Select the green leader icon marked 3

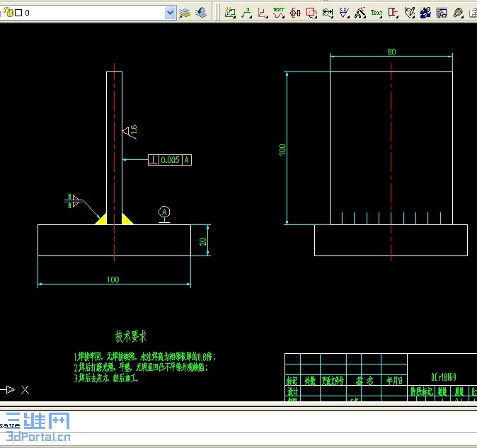[x=246, y=13]
